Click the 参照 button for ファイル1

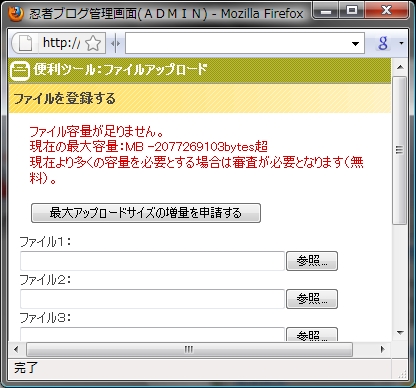pyautogui.click(x=312, y=261)
